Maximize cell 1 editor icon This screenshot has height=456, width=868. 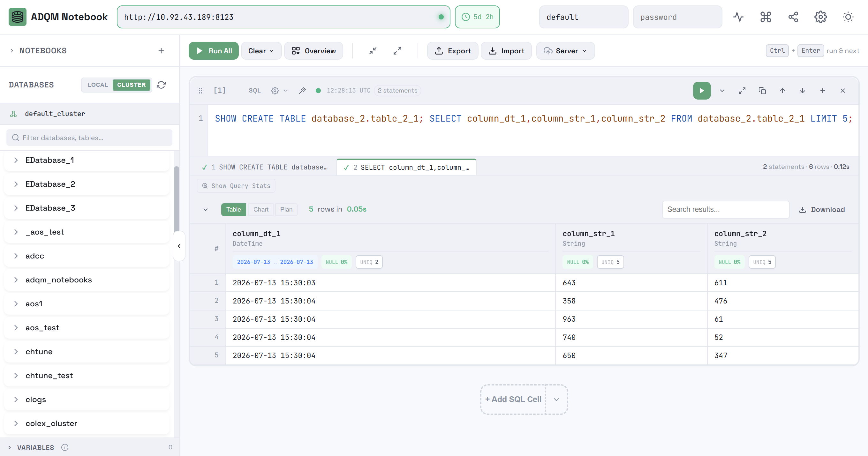742,91
